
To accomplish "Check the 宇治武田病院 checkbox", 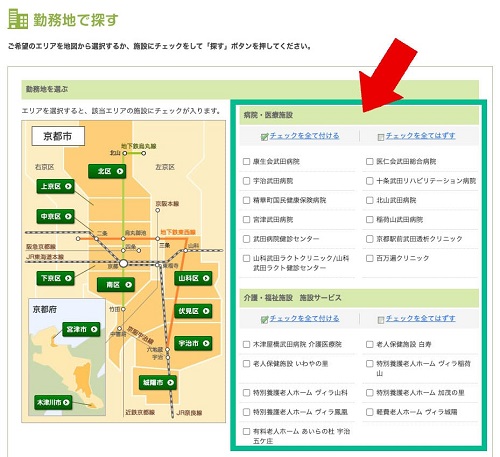I will point(246,181).
